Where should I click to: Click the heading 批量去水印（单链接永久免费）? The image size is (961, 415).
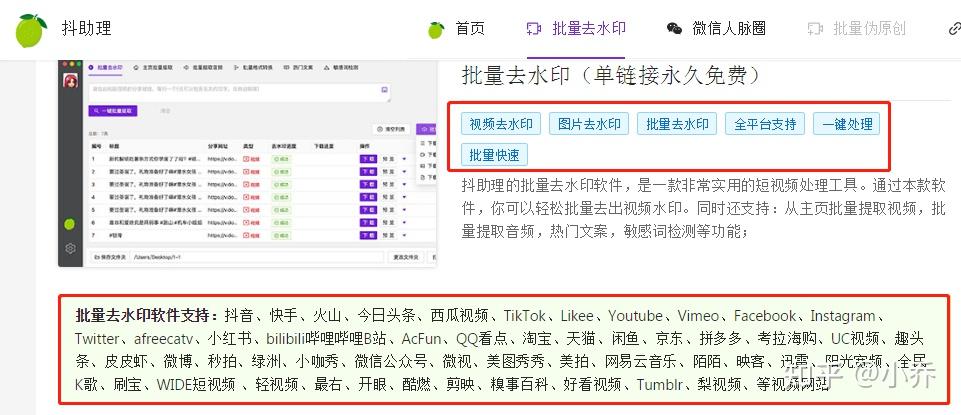click(x=611, y=76)
